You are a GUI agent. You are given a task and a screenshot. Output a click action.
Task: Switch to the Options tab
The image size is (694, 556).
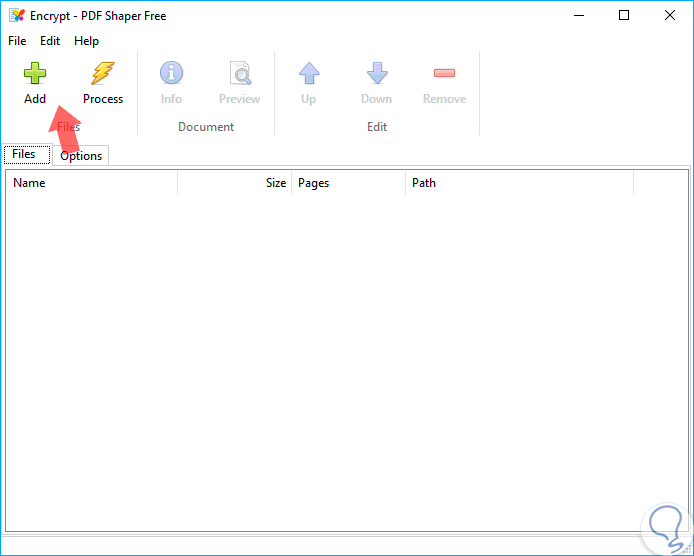coord(81,156)
